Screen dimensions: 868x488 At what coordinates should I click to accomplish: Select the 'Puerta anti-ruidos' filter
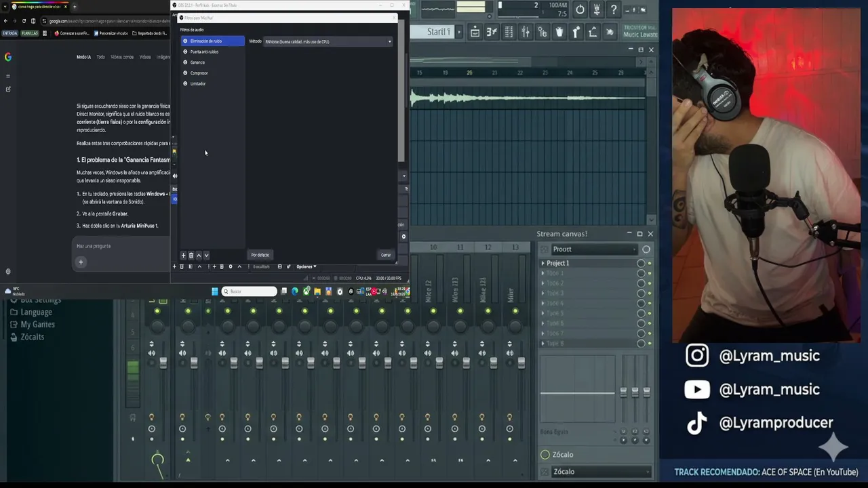tap(213, 52)
